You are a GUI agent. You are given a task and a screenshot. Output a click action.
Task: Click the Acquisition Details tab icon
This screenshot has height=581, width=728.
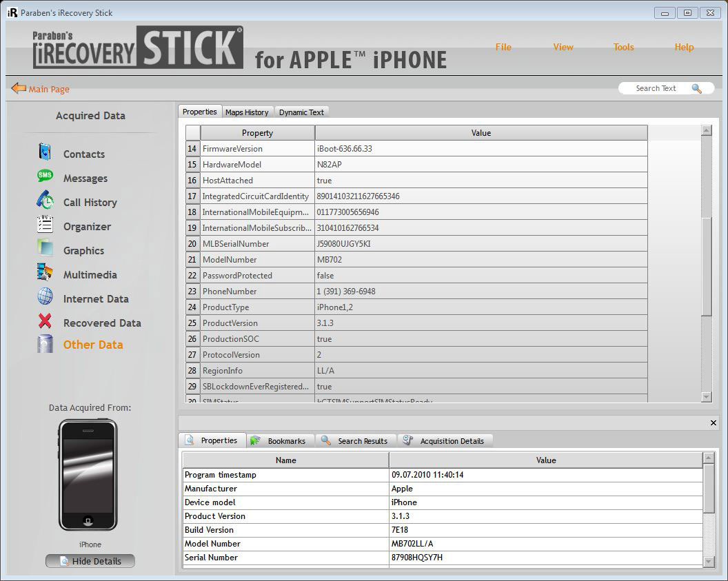tap(407, 440)
